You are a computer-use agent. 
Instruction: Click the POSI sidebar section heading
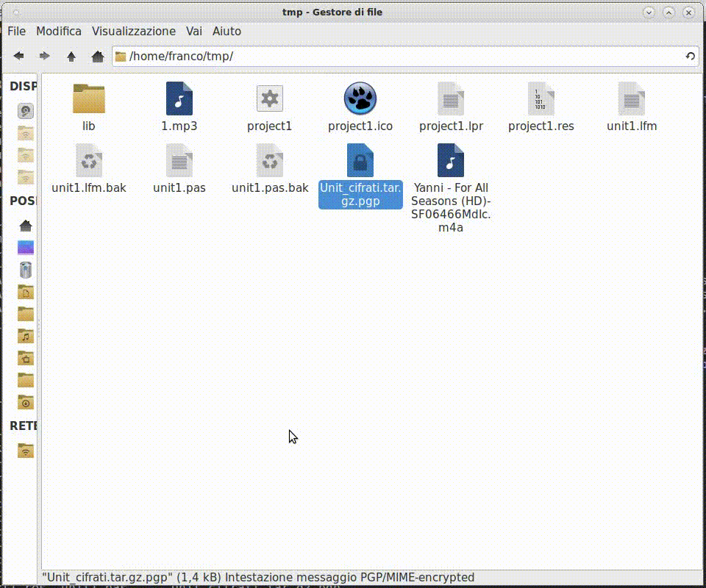click(x=24, y=201)
